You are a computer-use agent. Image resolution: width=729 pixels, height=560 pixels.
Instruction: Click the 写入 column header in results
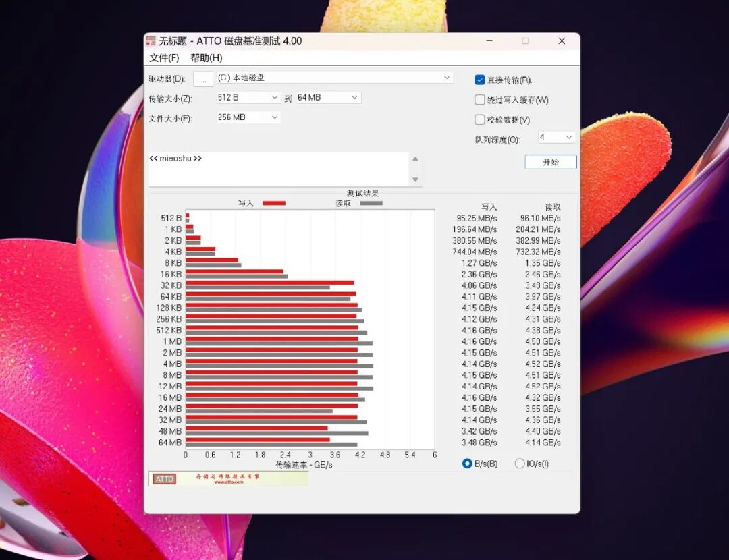click(x=489, y=207)
